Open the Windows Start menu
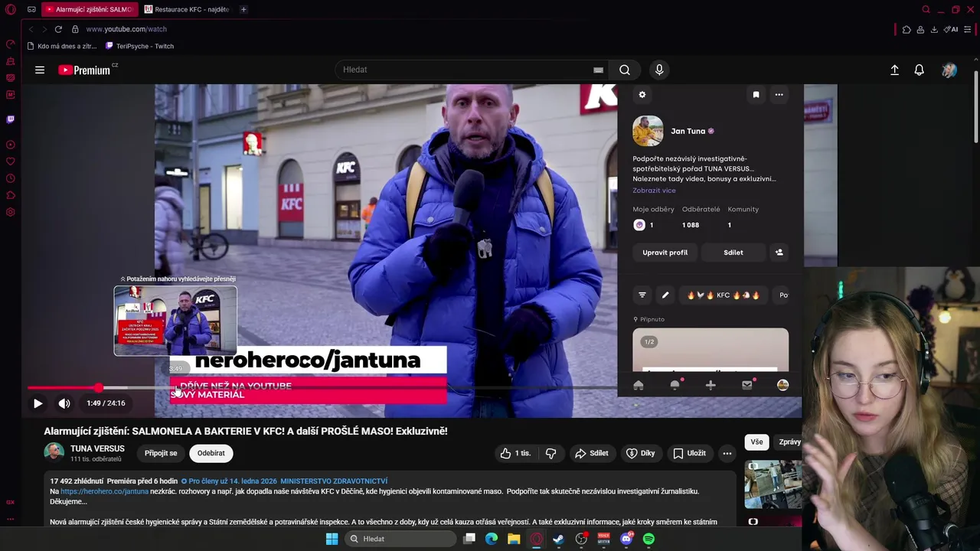Screen dimensions: 980x551 [x=332, y=539]
